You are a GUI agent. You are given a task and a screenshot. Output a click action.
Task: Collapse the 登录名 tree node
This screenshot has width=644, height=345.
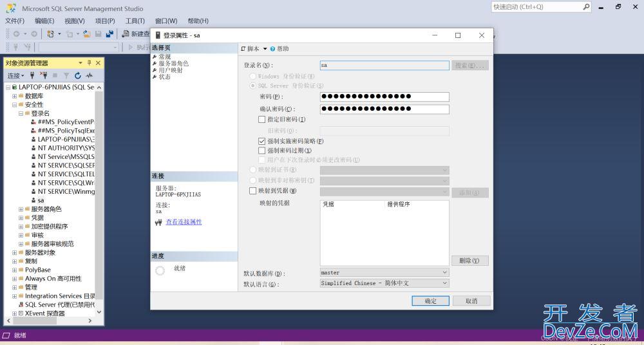coord(21,113)
